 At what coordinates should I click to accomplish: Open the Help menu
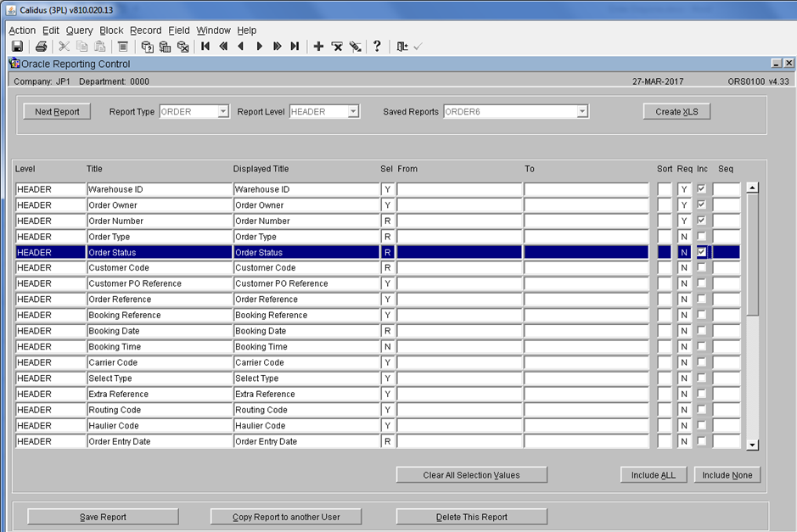246,31
